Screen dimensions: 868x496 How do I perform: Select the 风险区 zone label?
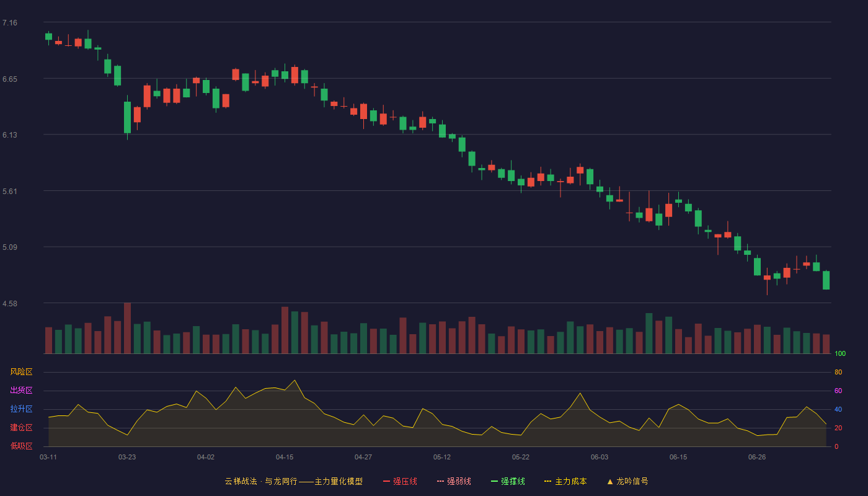pyautogui.click(x=21, y=372)
